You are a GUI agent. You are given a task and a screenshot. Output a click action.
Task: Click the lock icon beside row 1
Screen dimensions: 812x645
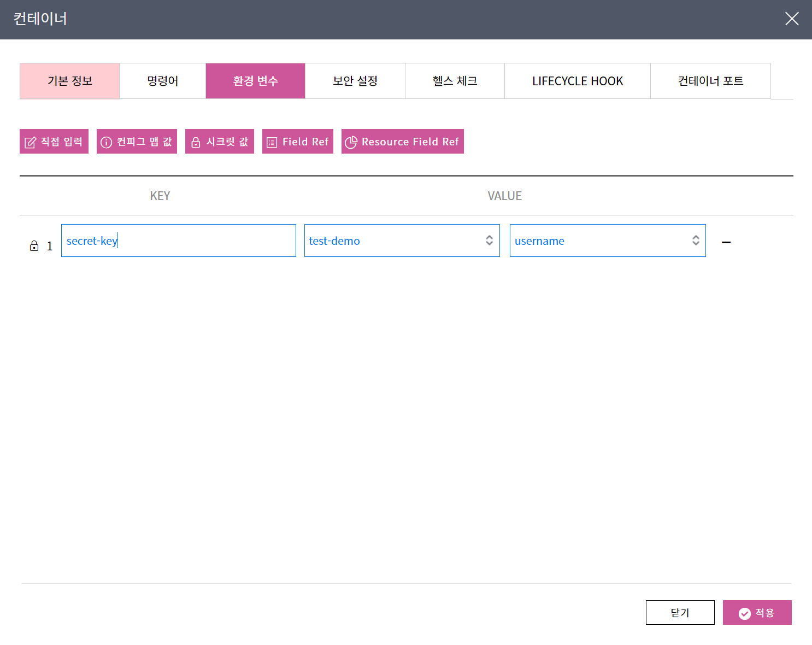point(34,246)
